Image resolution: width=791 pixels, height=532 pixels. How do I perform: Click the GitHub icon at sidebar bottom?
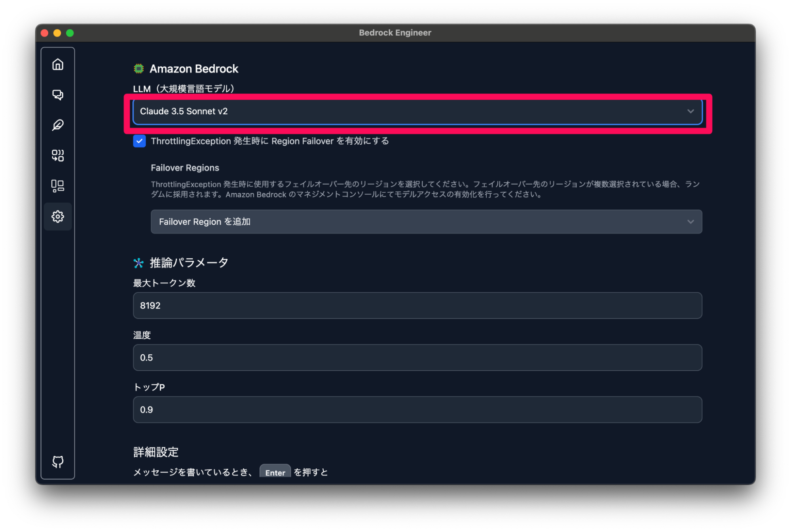58,462
